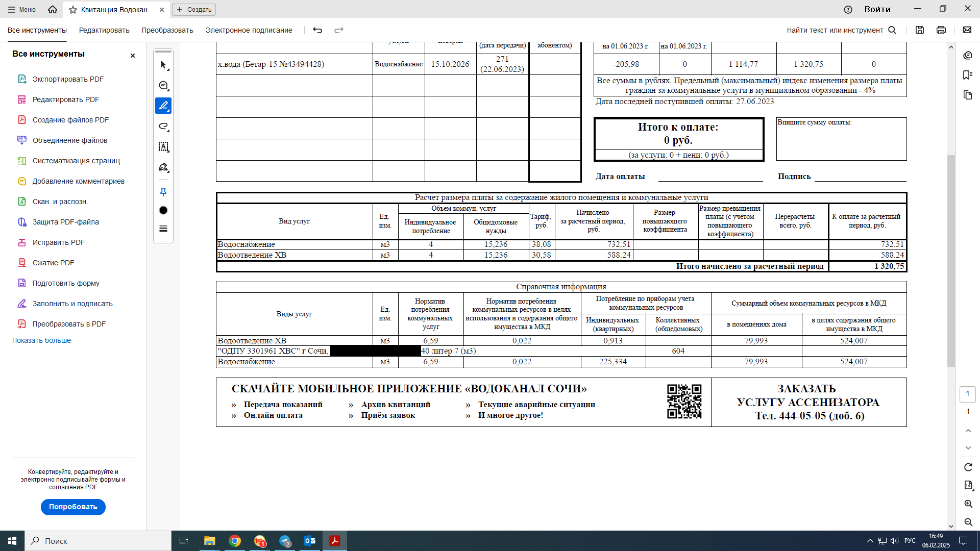Open Chrome from the taskbar
The image size is (980, 551).
coord(235,541)
